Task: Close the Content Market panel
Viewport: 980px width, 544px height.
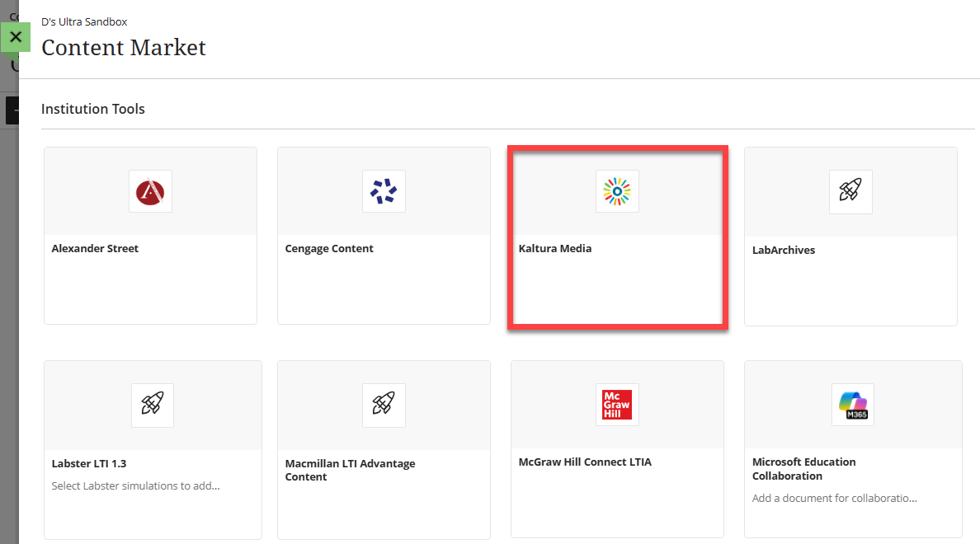Action: [x=16, y=37]
